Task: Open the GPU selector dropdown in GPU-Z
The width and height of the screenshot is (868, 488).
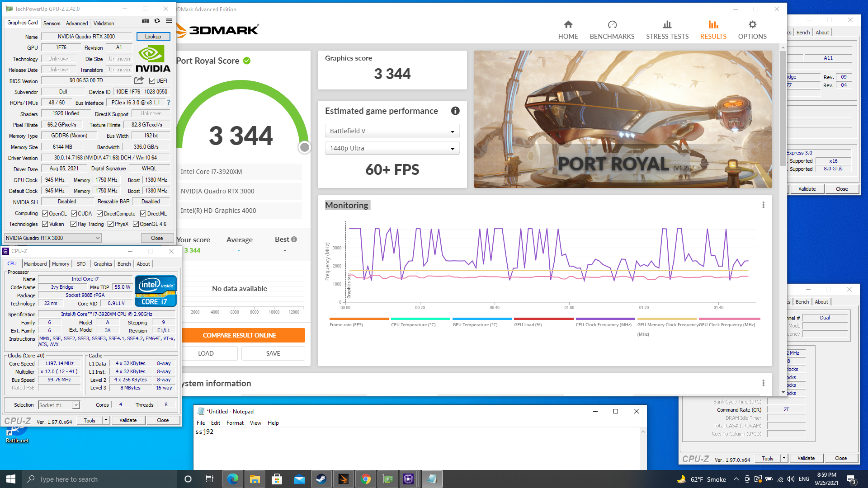Action: click(53, 238)
